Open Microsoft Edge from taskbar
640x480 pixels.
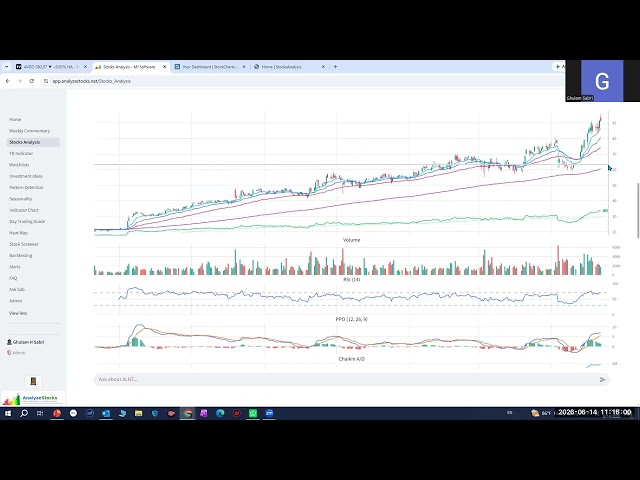(x=220, y=413)
